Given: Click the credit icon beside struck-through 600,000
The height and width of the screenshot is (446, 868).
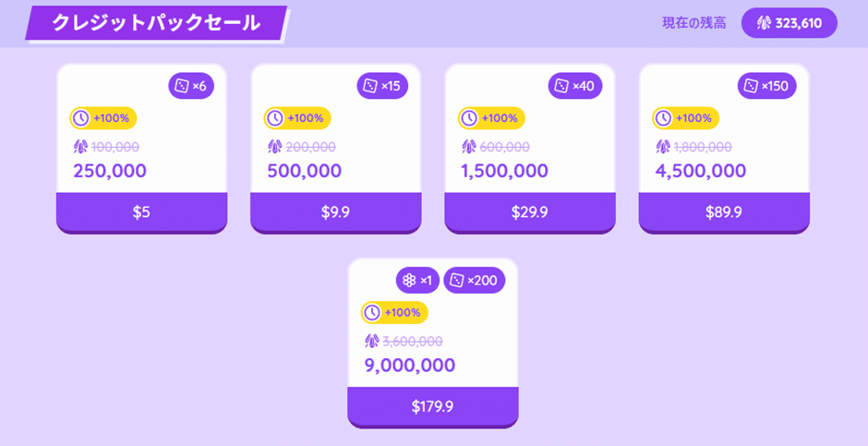Looking at the screenshot, I should click(x=468, y=147).
